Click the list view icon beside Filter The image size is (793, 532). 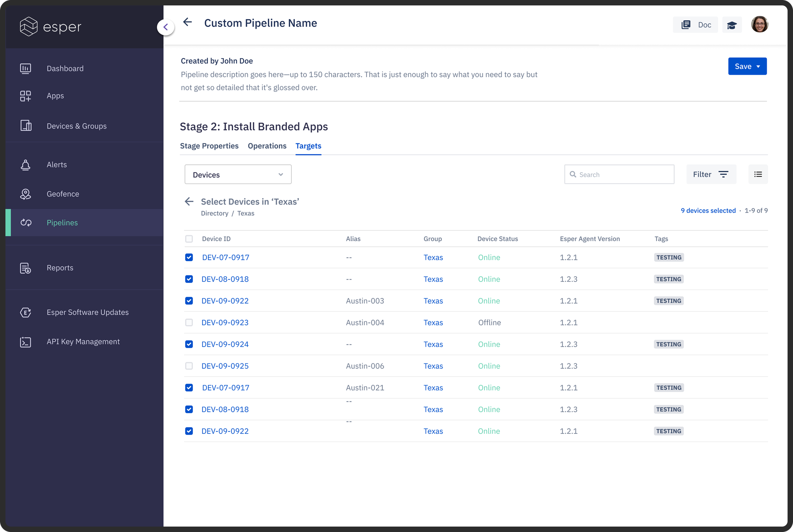coord(758,174)
